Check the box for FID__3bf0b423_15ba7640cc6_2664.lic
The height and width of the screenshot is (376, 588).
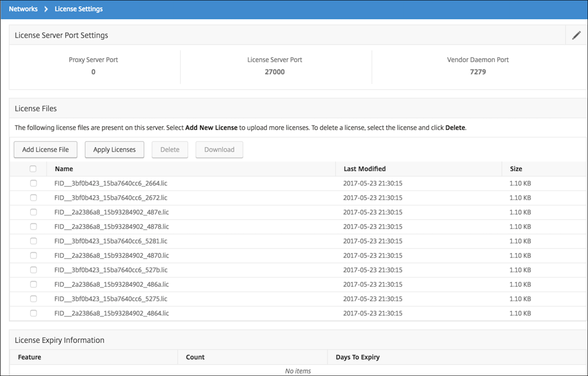33,183
